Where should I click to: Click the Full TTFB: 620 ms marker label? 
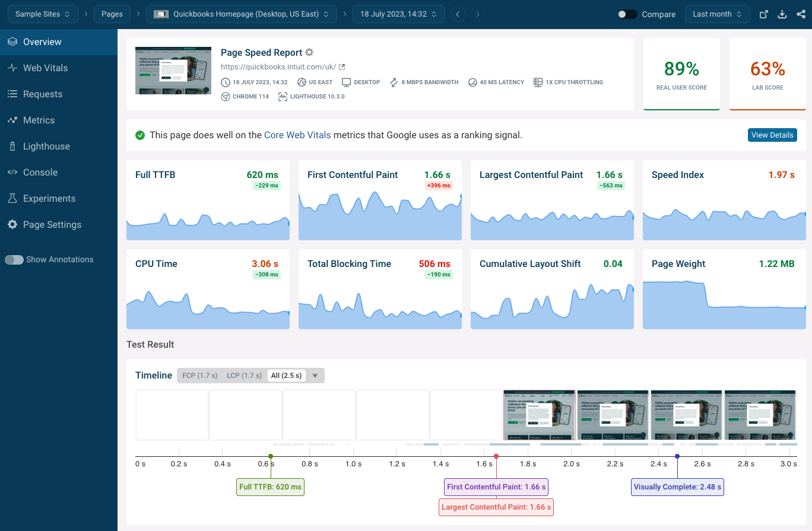point(270,487)
